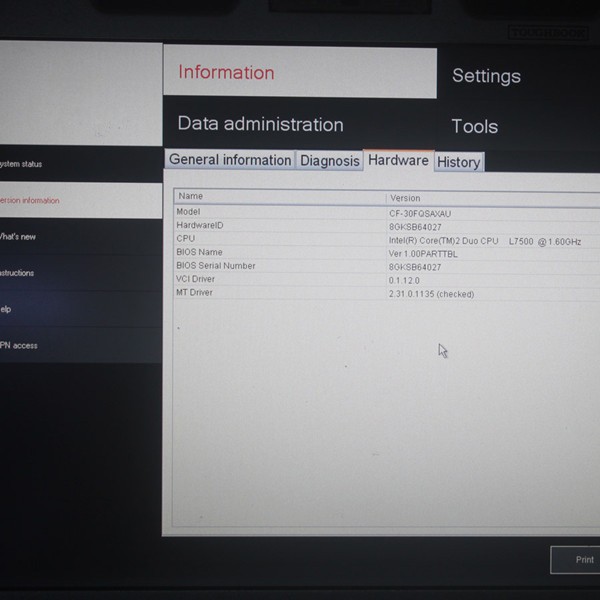
Task: Click the Version column header
Action: [x=405, y=198]
